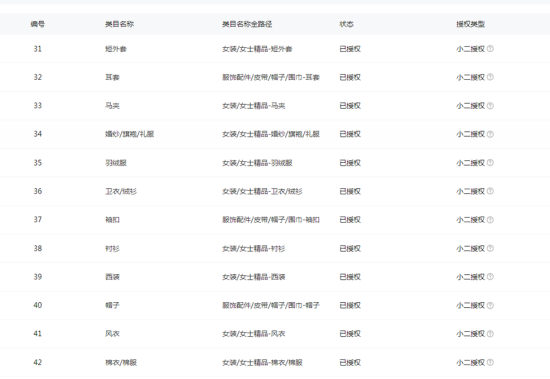This screenshot has width=550, height=379.
Task: Click the category name 袖扣
Action: [112, 220]
